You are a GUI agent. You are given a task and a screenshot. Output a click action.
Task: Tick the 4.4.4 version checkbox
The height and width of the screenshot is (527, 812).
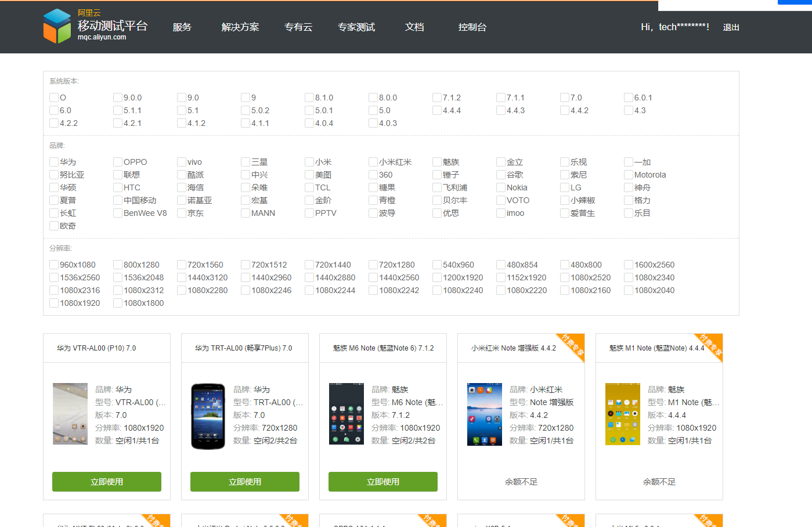click(437, 110)
